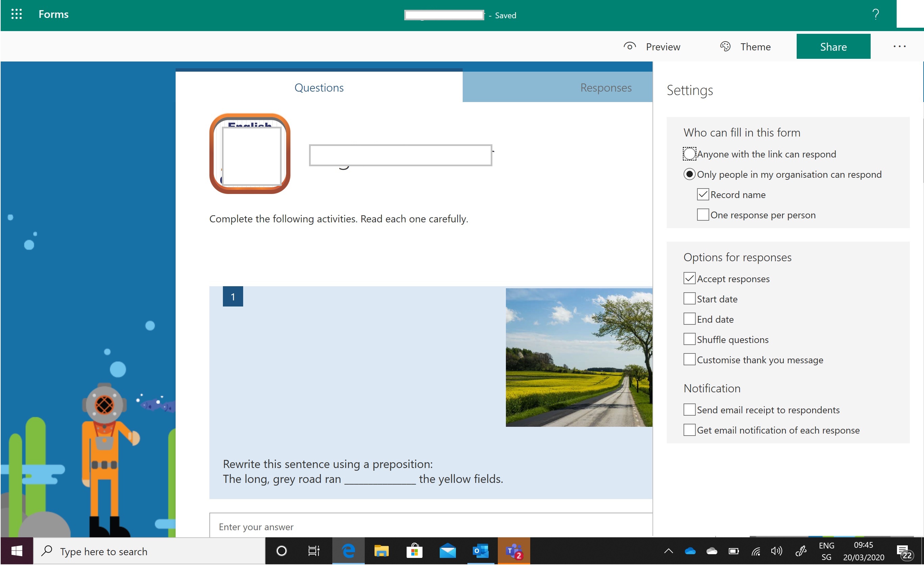
Task: Open the Windows notification centre icon
Action: tap(904, 551)
